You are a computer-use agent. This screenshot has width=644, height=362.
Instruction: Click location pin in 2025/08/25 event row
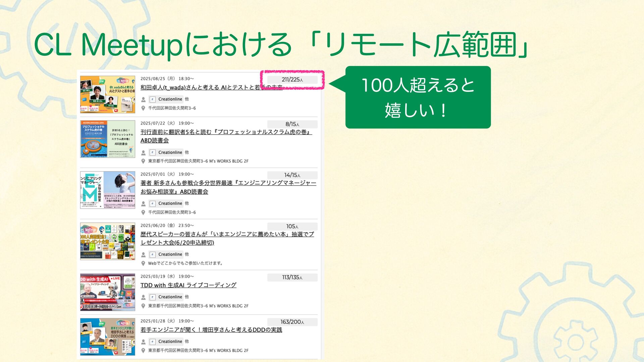[x=143, y=108]
